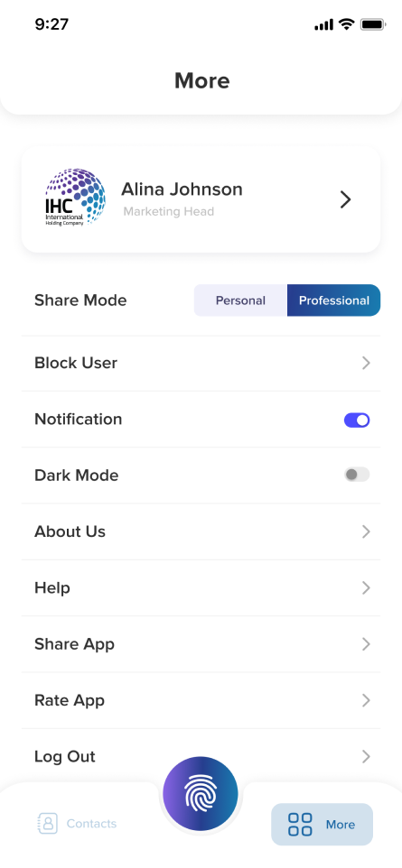This screenshot has width=402, height=868.
Task: Open profile details via arrow icon
Action: click(x=345, y=199)
